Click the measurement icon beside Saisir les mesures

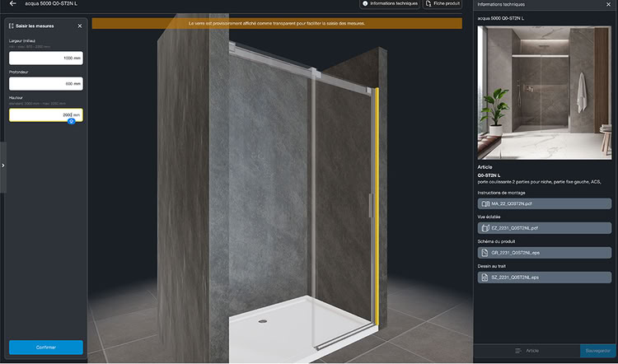pos(11,26)
